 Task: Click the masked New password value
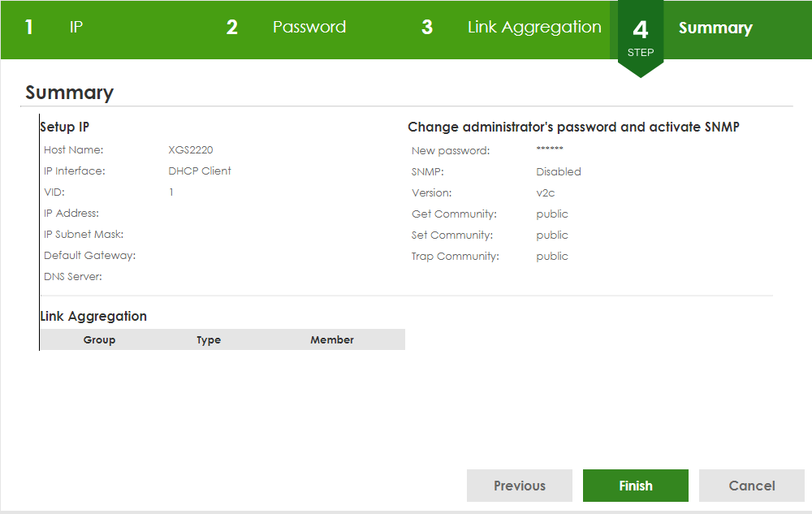click(x=550, y=150)
